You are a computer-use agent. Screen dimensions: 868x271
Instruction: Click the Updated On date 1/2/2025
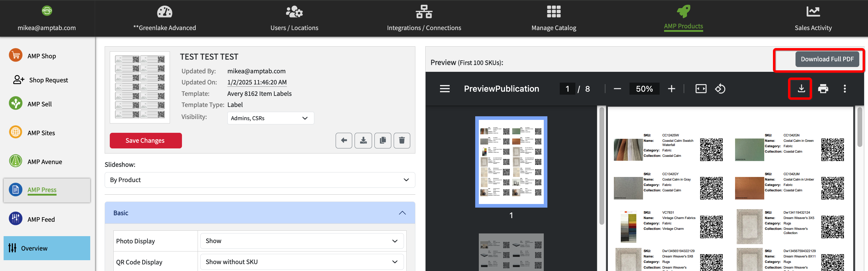(x=257, y=82)
